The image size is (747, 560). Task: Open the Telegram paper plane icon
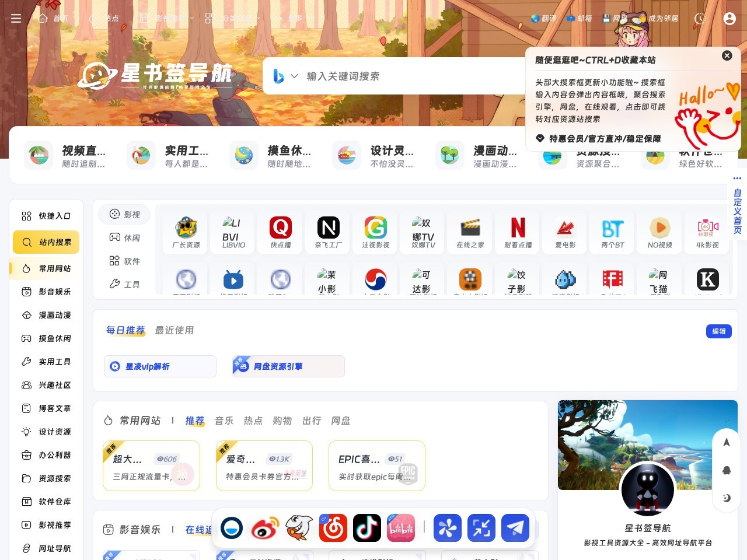click(515, 528)
